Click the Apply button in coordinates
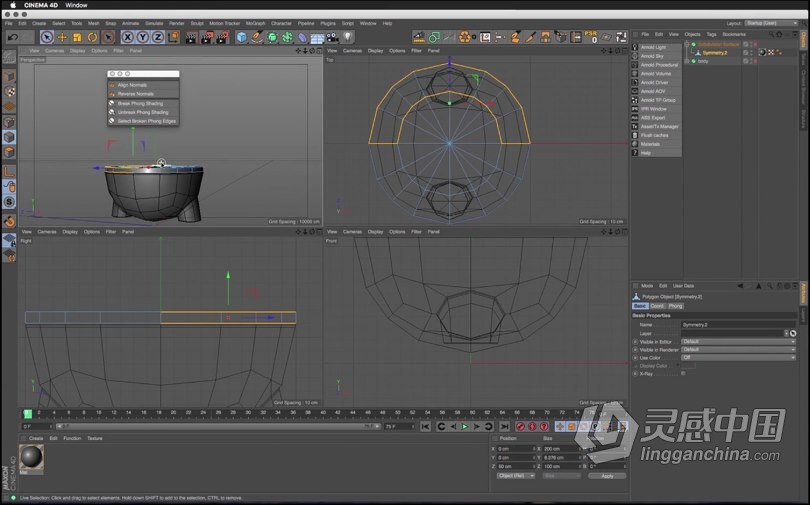 (x=607, y=476)
